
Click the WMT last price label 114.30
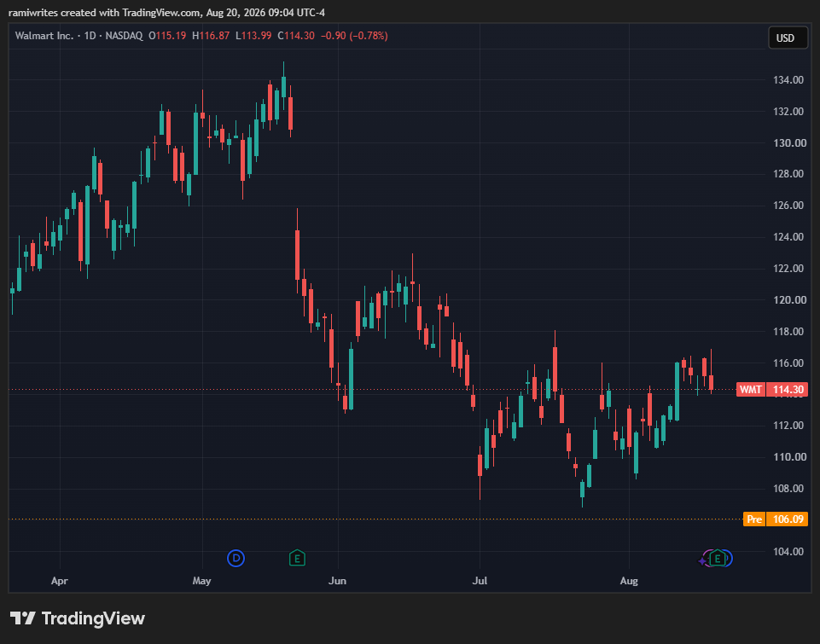pos(772,390)
